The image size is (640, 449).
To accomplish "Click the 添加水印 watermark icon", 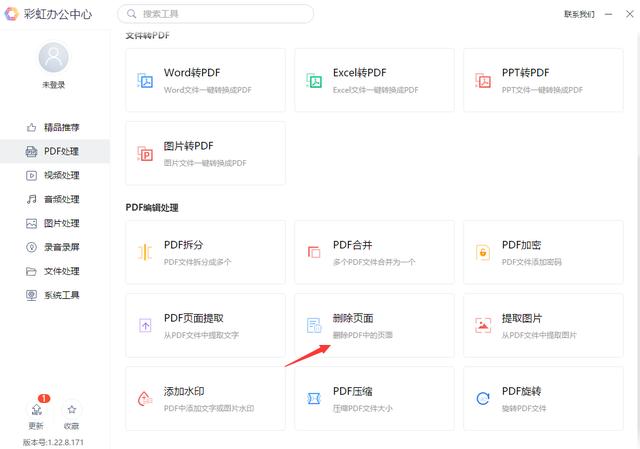I will [145, 399].
